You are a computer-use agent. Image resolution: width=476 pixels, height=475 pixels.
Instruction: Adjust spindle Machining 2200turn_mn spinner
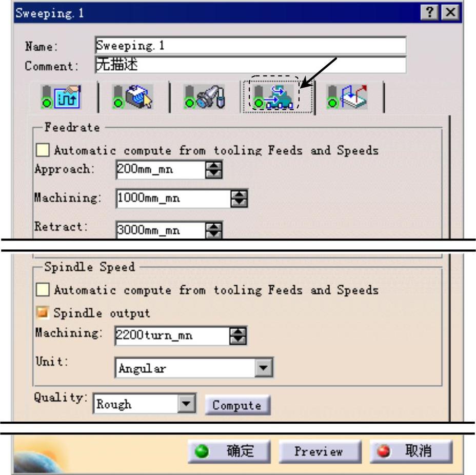click(238, 335)
